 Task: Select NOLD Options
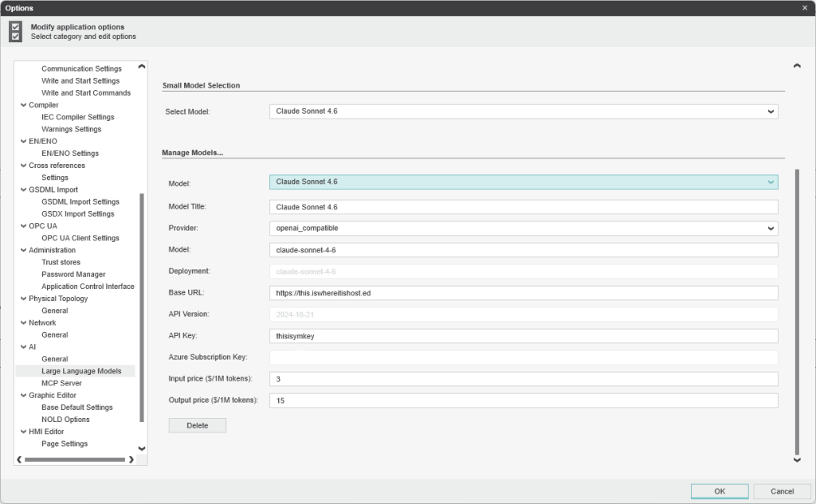(x=65, y=420)
